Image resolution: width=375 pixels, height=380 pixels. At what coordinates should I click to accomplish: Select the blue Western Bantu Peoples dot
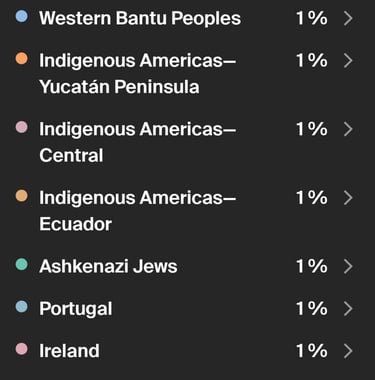coord(22,16)
